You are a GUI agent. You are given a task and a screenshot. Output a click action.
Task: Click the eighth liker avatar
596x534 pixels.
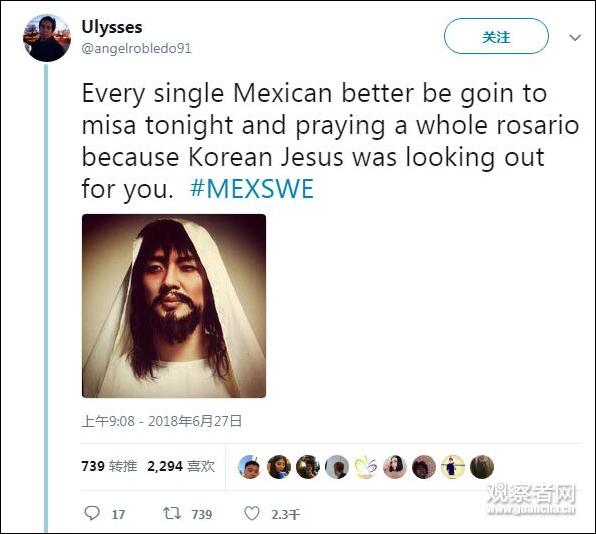point(453,467)
